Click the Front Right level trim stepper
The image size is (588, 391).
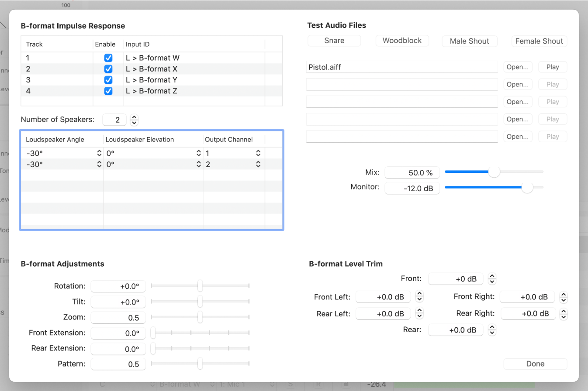coord(564,297)
